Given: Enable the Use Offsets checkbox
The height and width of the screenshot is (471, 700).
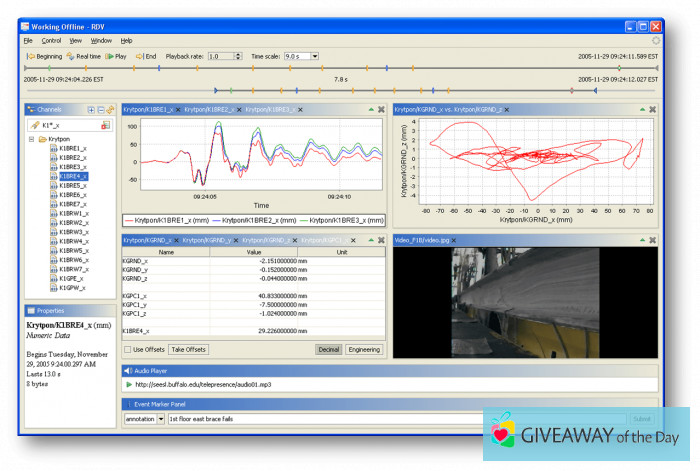Looking at the screenshot, I should tap(127, 350).
